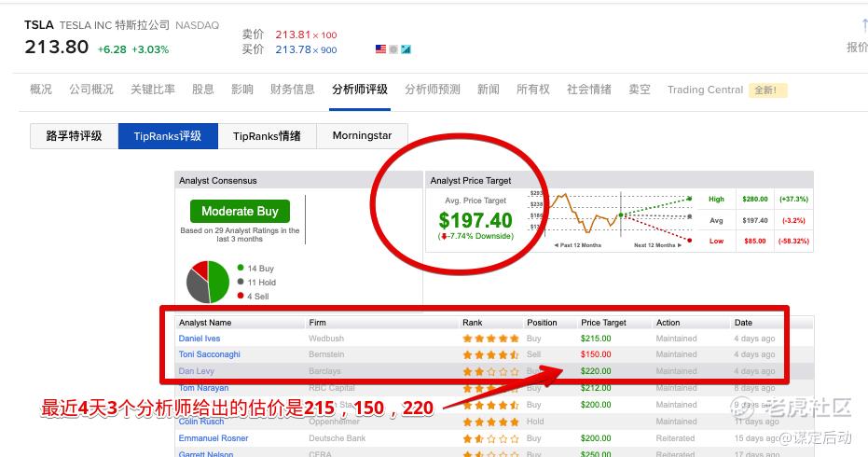Viewport: 868px width, 457px height.
Task: Switch to the TipRanks情绪 sub-tab
Action: click(x=267, y=136)
